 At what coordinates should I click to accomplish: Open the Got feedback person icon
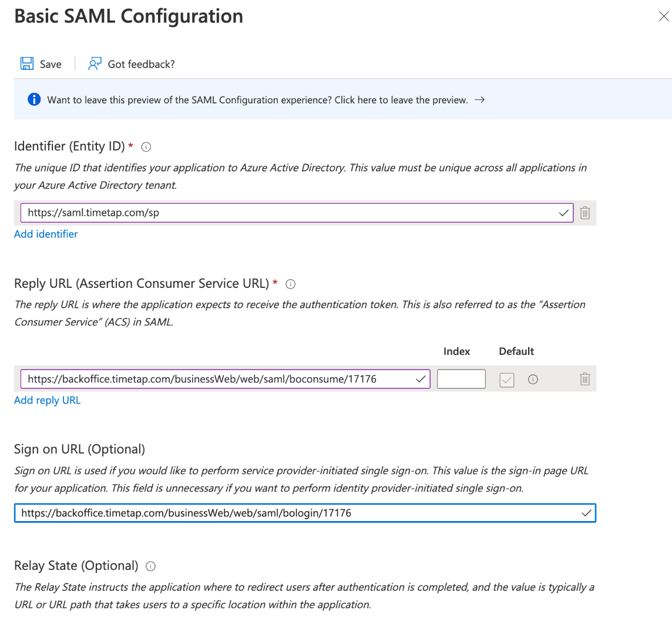pyautogui.click(x=94, y=63)
